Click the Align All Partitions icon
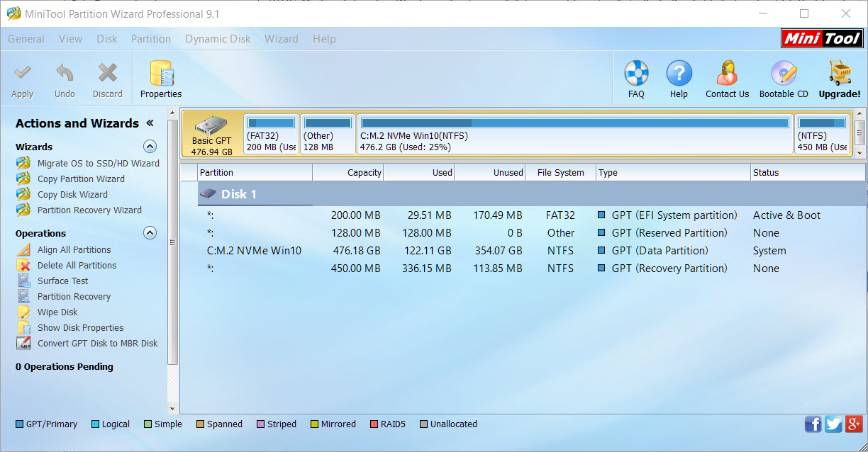 click(24, 249)
